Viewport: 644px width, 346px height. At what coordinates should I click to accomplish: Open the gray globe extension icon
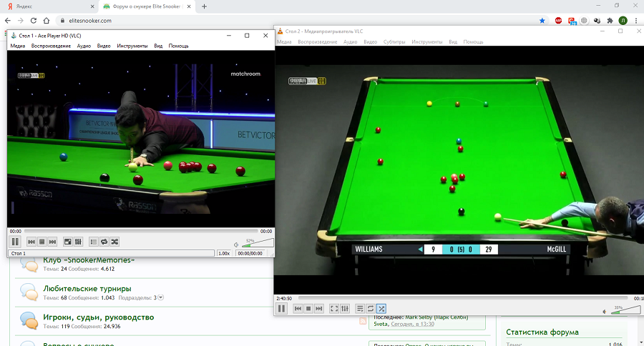(x=584, y=21)
